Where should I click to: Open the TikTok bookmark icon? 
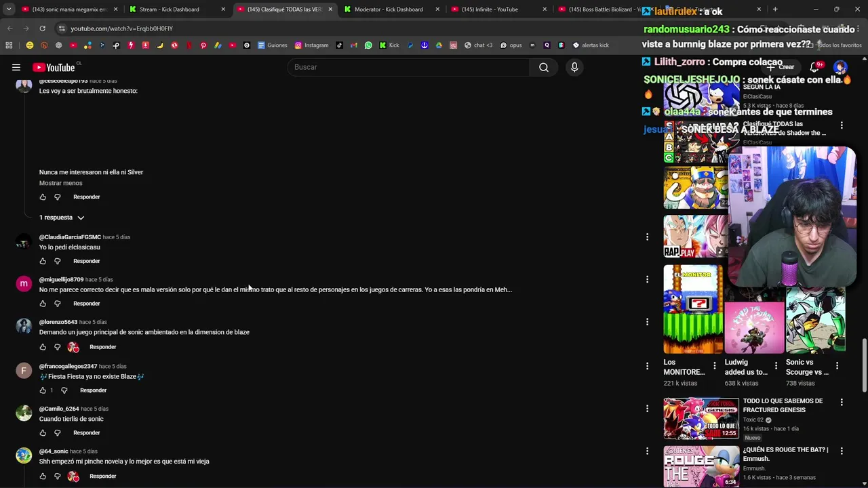click(340, 45)
